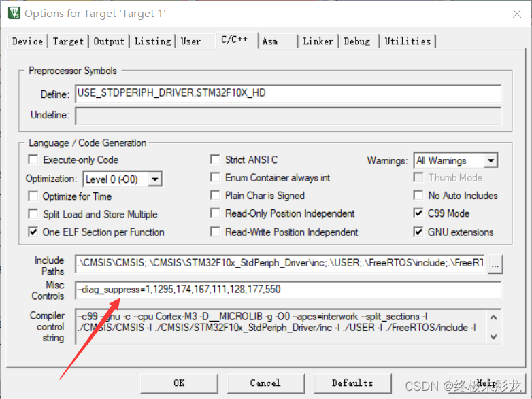Click the compiler control string box
Viewport: 532px width, 399px height.
(x=288, y=326)
